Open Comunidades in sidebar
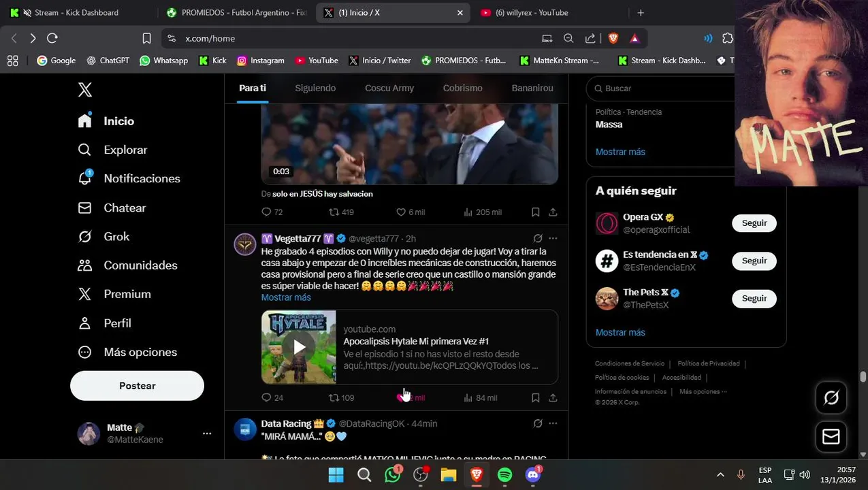Viewport: 868px width, 490px height. (127, 265)
